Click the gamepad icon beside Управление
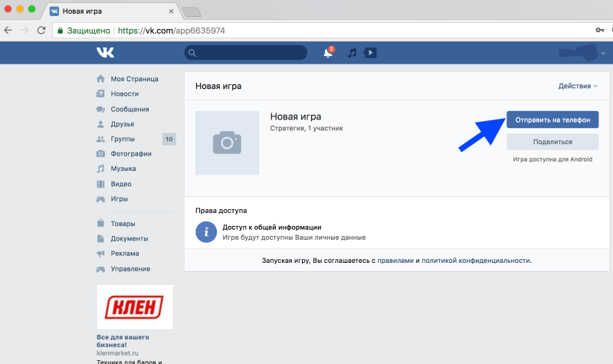The image size is (613, 364). coord(100,269)
